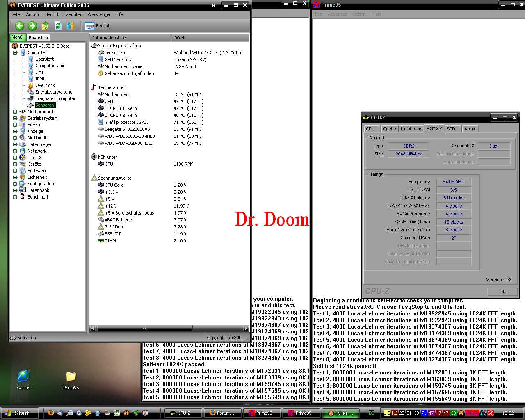Switch to the Mainboard tab in CPU-Z
The height and width of the screenshot is (420, 525).
tap(411, 129)
